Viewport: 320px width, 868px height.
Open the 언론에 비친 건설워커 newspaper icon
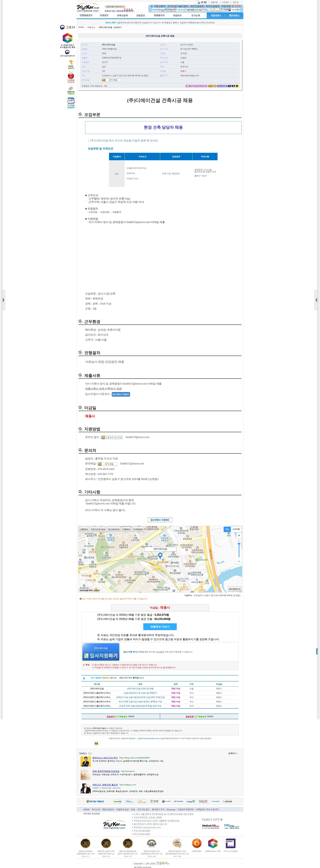[x=71, y=91]
